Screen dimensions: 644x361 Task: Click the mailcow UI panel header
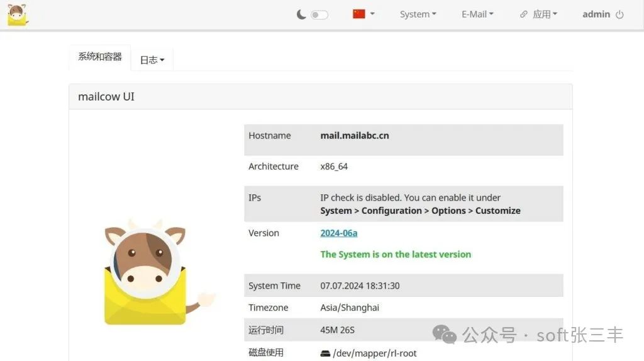[320, 97]
